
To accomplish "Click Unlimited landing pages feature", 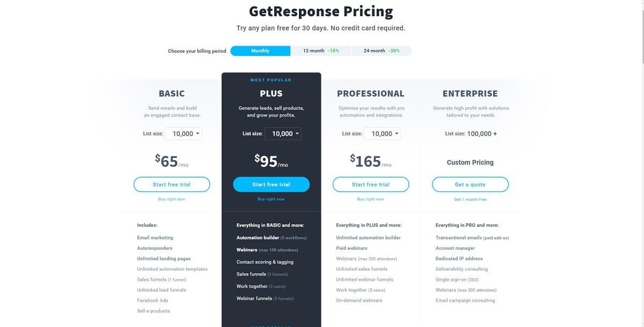I will (164, 259).
